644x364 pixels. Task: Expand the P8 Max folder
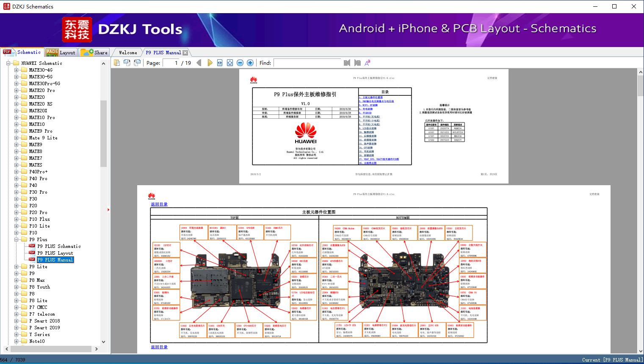click(16, 280)
